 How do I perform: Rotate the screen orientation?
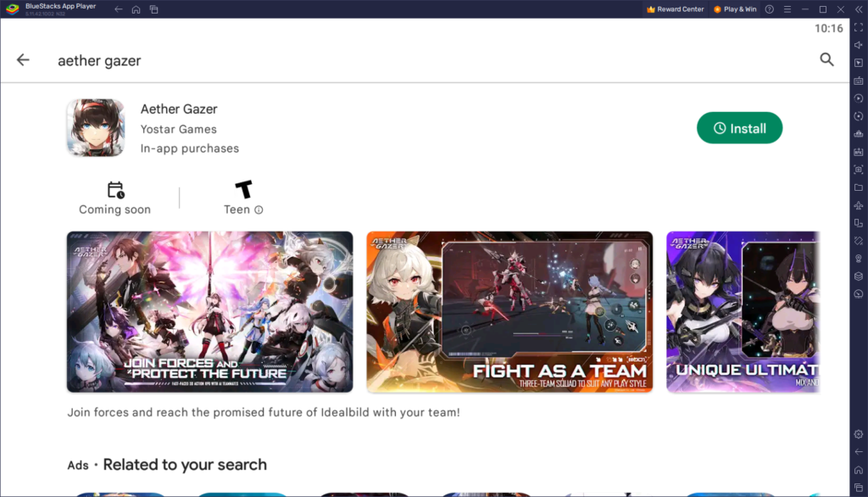[859, 117]
